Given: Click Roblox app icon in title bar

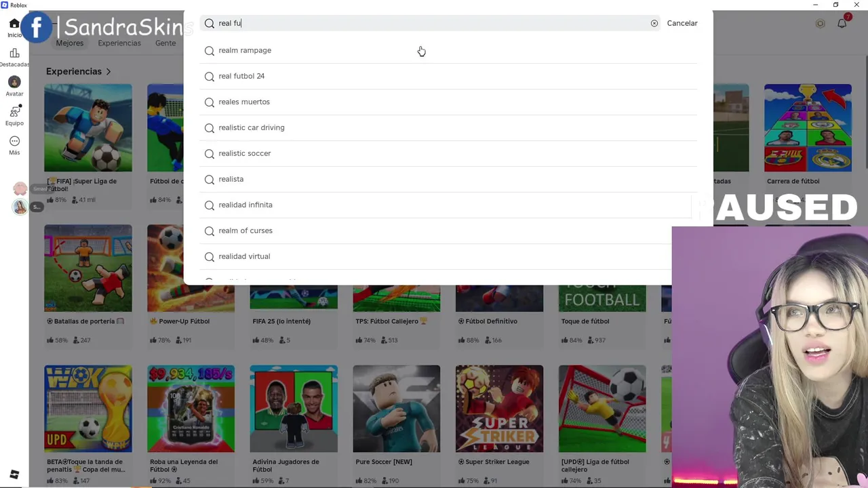Looking at the screenshot, I should 5,5.
